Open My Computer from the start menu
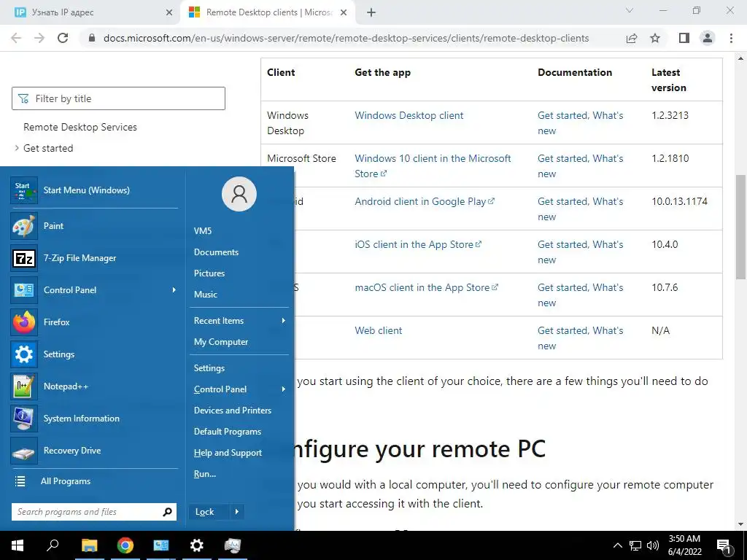 pyautogui.click(x=220, y=342)
